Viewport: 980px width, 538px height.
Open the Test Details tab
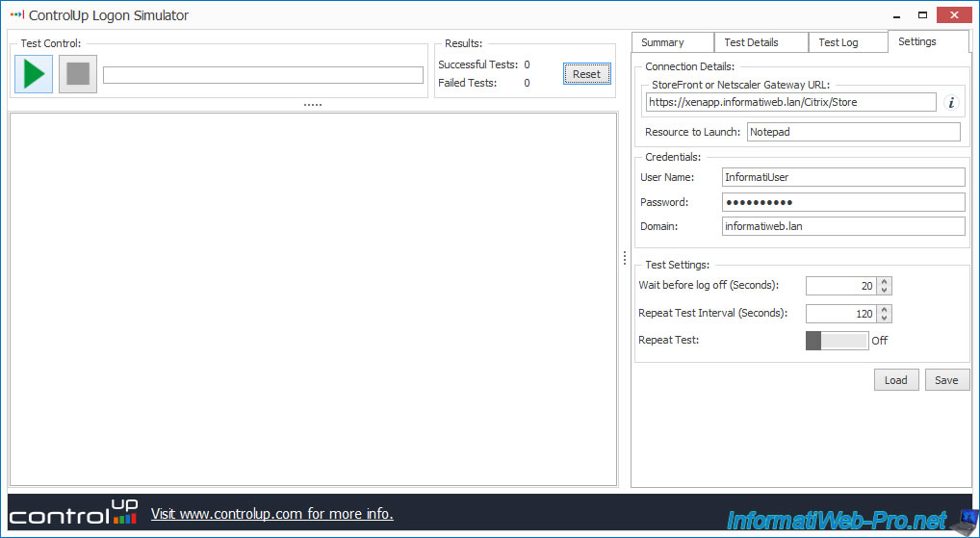click(761, 42)
